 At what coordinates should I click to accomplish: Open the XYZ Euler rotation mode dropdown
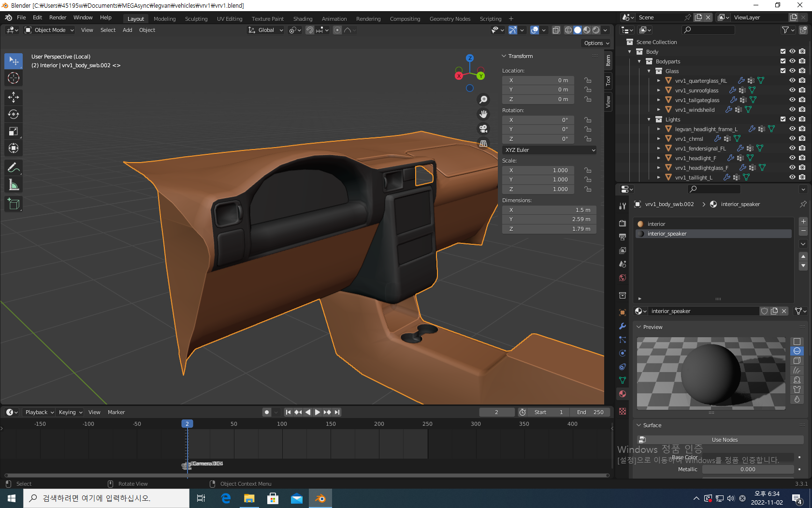tap(549, 150)
